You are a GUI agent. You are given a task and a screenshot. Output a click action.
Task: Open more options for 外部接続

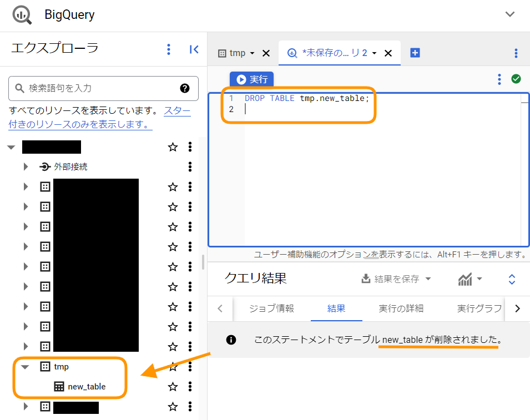tap(190, 166)
